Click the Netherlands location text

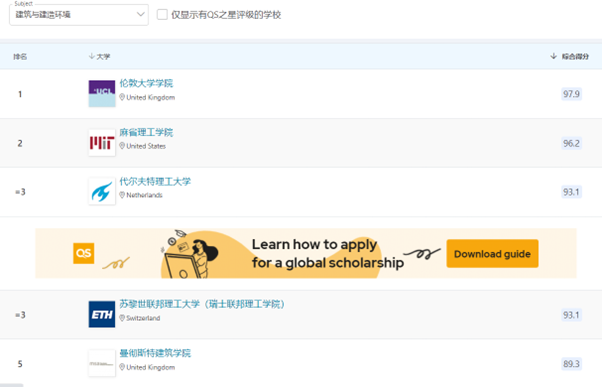tap(144, 195)
